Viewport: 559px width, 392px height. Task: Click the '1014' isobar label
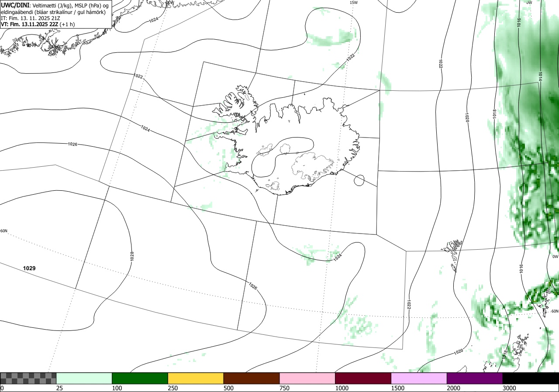540,76
